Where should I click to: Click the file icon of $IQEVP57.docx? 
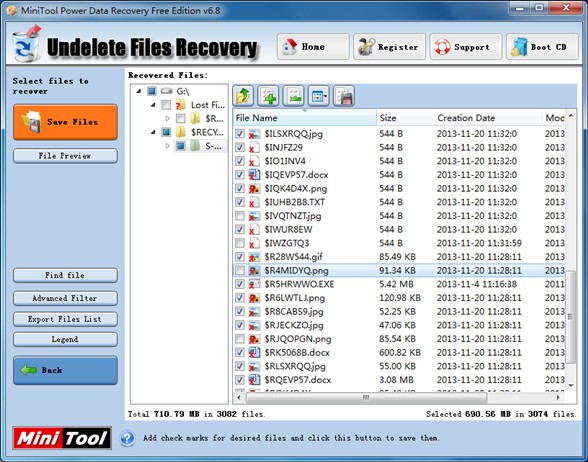coord(254,175)
